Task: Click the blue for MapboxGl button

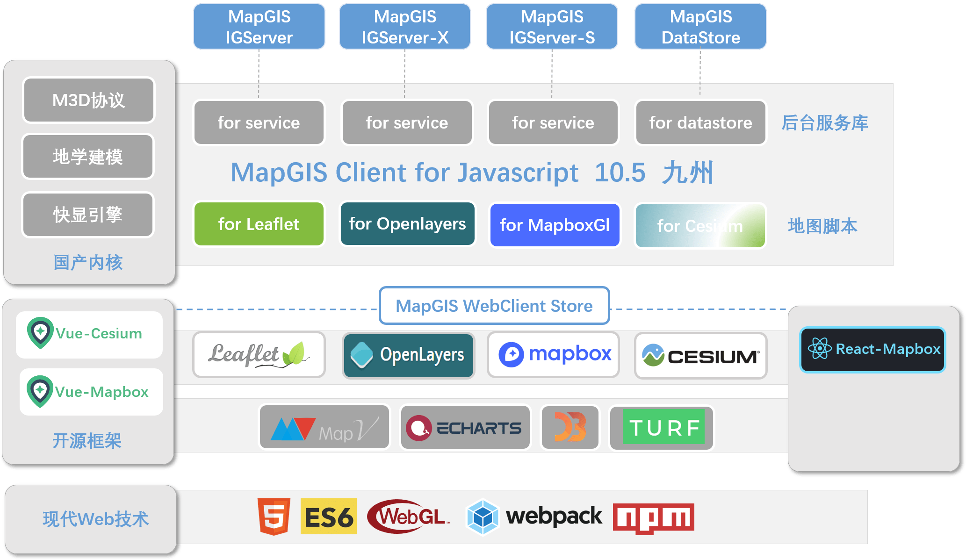Action: tap(555, 225)
